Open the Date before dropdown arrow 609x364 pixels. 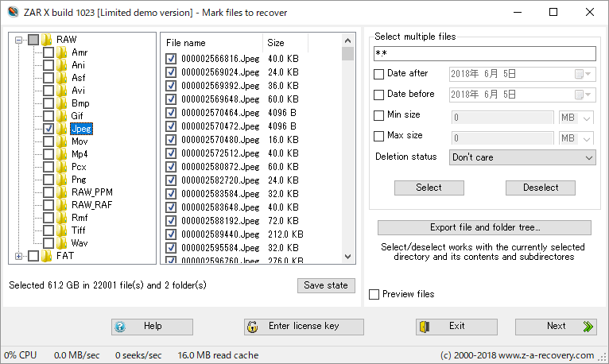tap(588, 95)
